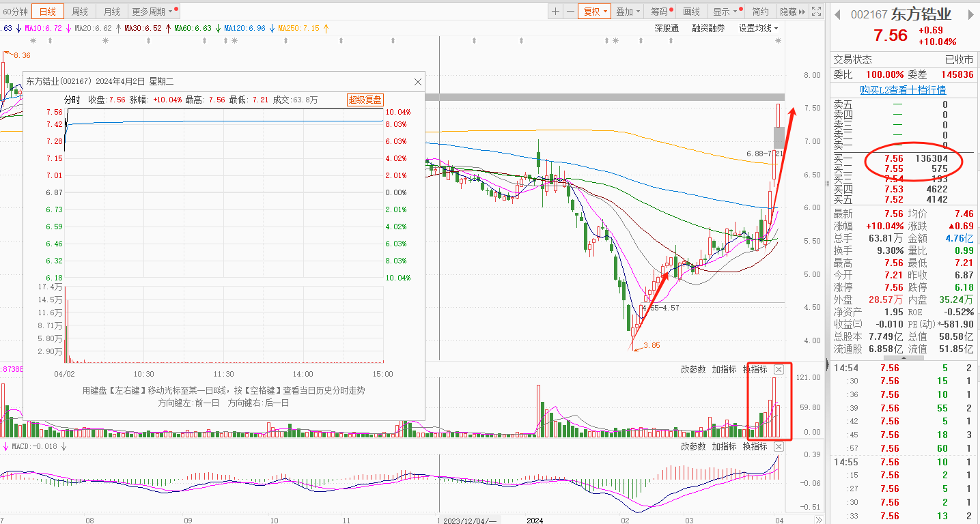This screenshot has height=524, width=980.
Task: Click the MA30:6.52 moving average label
Action: click(143, 29)
